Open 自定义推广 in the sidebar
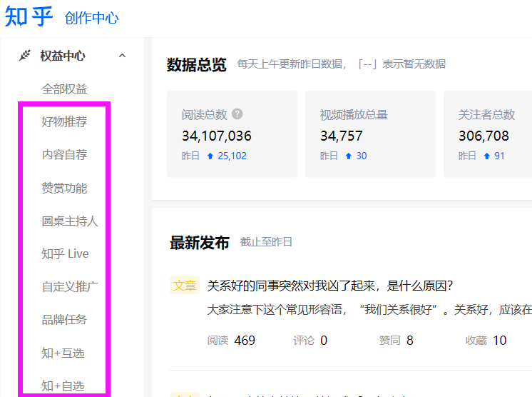 coord(70,286)
